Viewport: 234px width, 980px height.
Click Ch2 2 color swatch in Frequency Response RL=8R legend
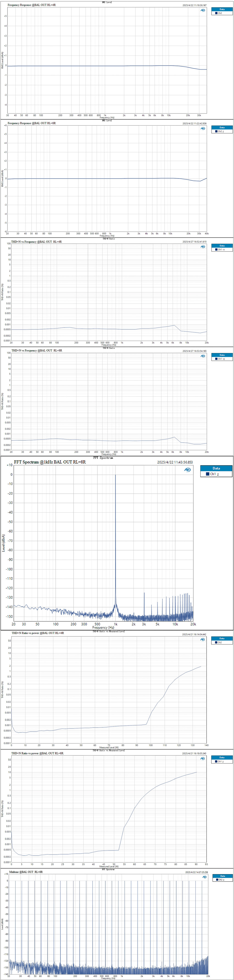point(216,131)
